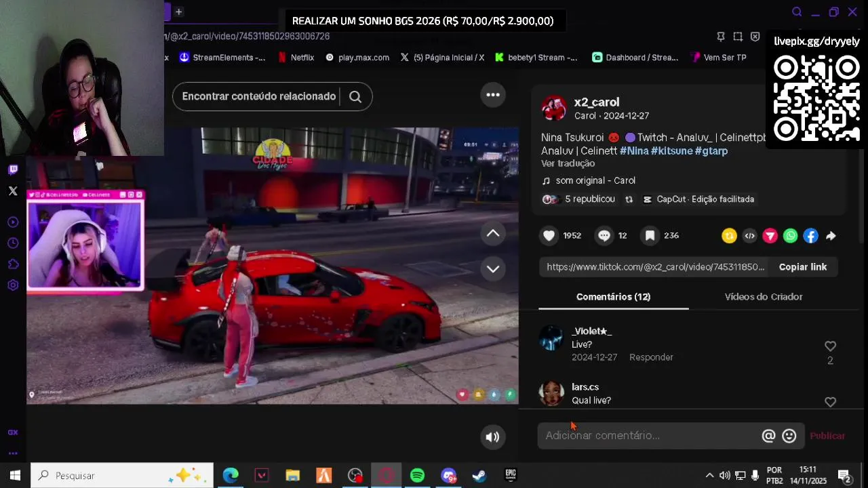Open bebety1 Stream bookmark
Screen dimensions: 868x488
click(x=536, y=58)
